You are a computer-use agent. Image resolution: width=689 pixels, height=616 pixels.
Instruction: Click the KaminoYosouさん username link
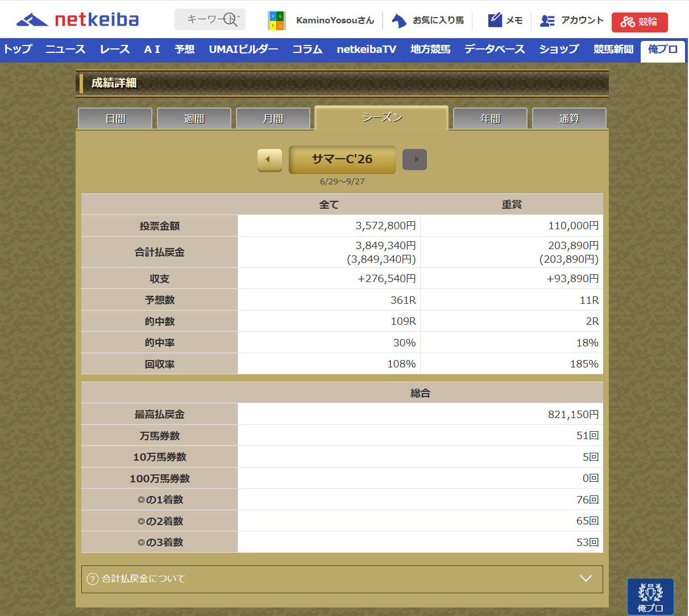[335, 20]
